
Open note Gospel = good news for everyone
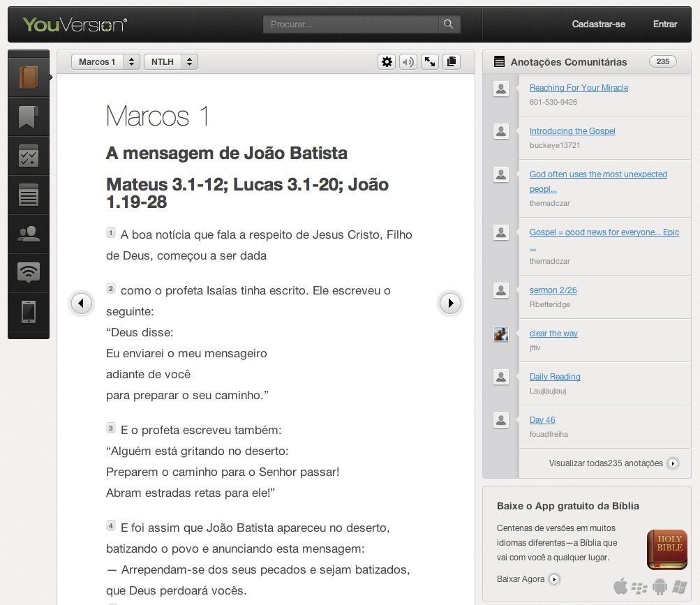coord(604,239)
